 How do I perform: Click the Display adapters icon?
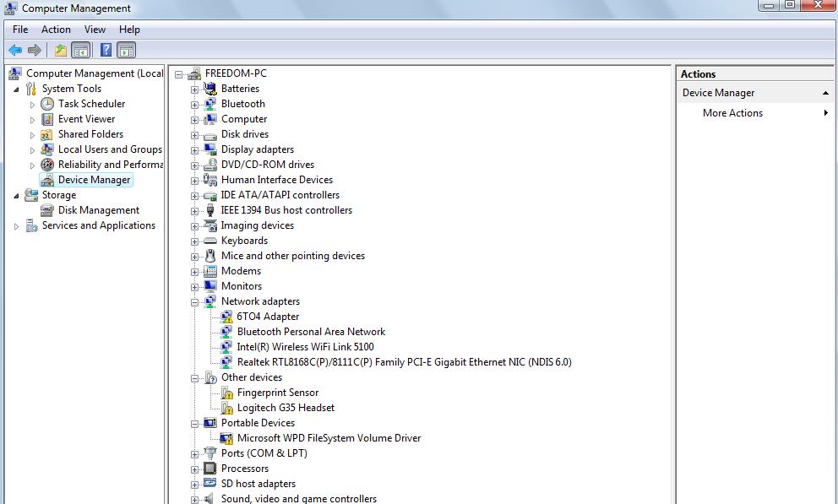(210, 149)
